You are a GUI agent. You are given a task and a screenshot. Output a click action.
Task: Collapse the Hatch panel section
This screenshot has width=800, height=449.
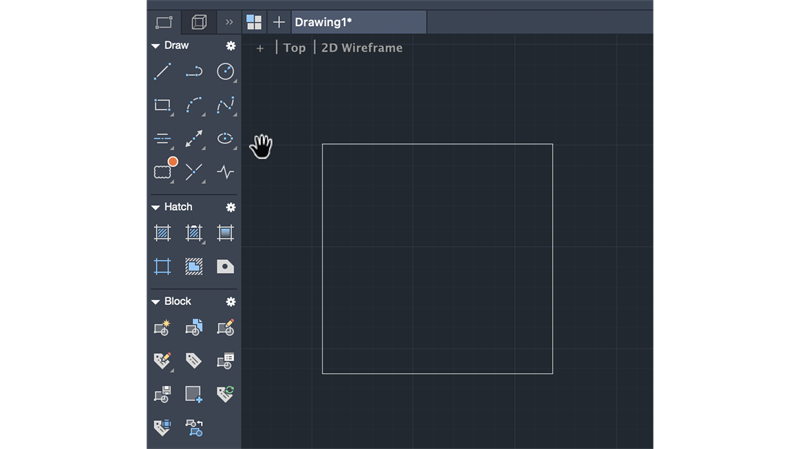[x=156, y=207]
